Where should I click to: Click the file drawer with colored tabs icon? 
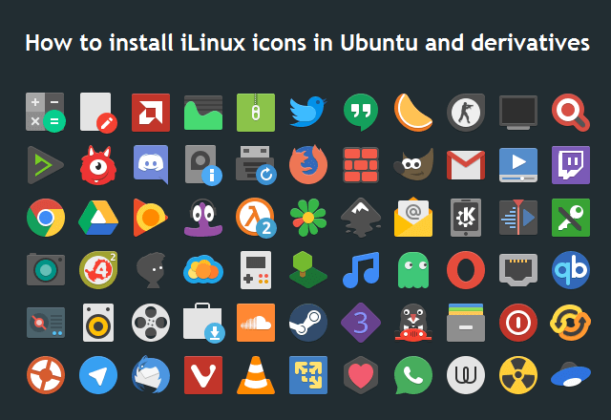(x=466, y=323)
